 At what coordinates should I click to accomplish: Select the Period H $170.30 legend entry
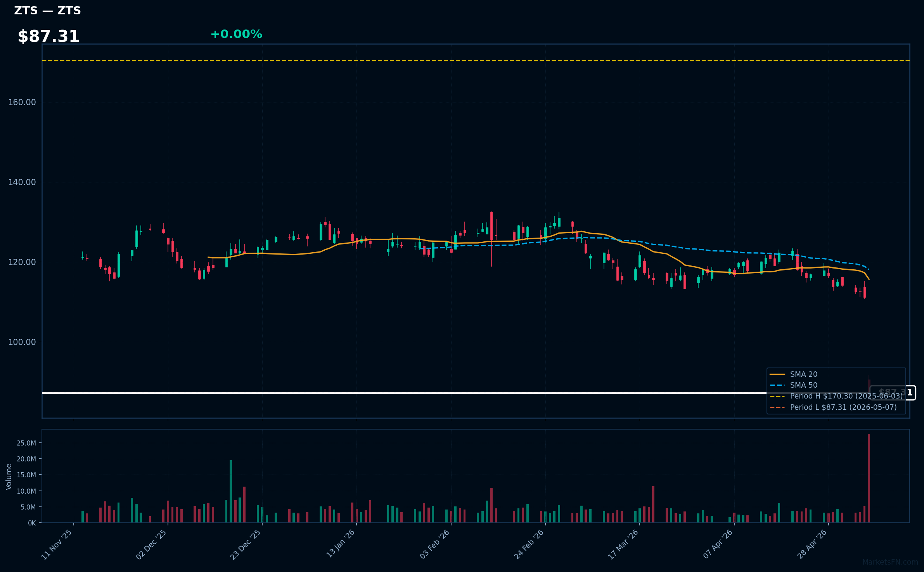point(836,396)
